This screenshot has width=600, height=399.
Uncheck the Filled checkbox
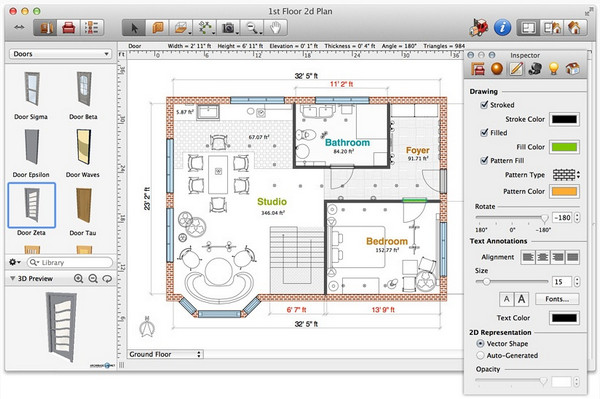[x=484, y=132]
